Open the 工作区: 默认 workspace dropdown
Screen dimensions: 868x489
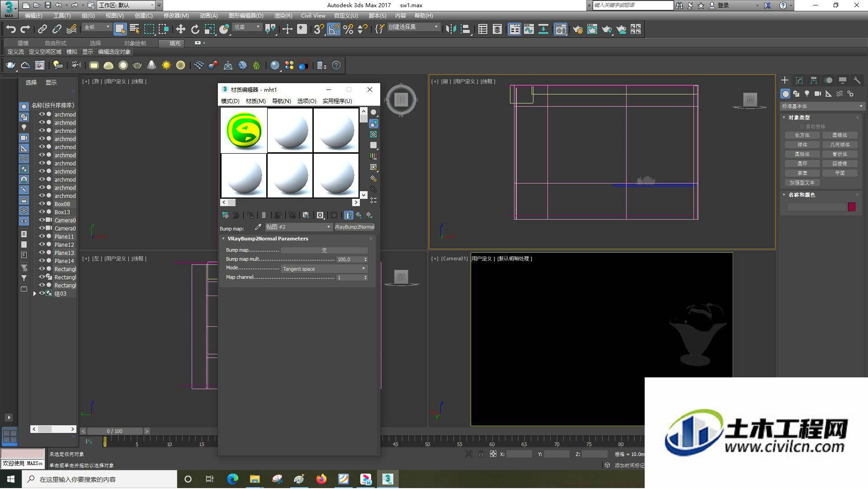click(x=126, y=5)
